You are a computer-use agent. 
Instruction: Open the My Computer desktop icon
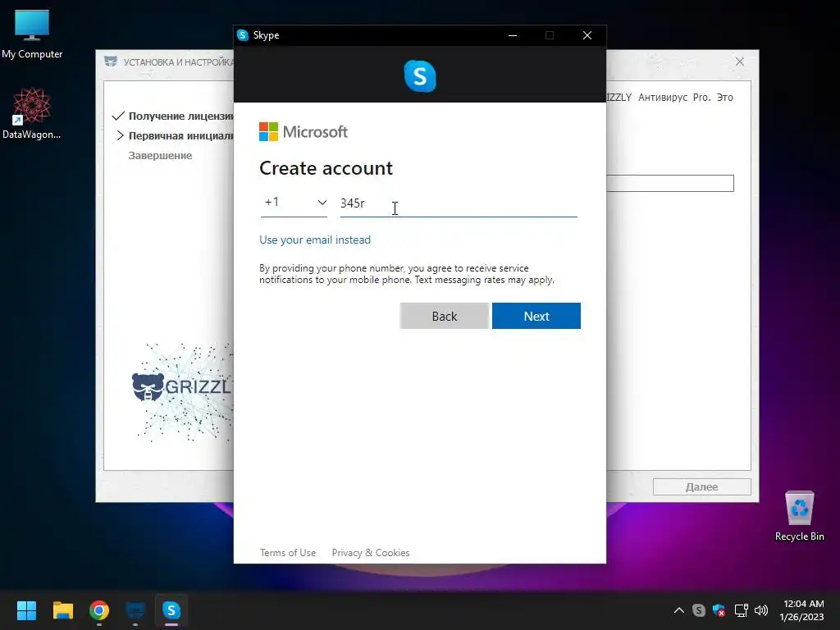pyautogui.click(x=32, y=34)
